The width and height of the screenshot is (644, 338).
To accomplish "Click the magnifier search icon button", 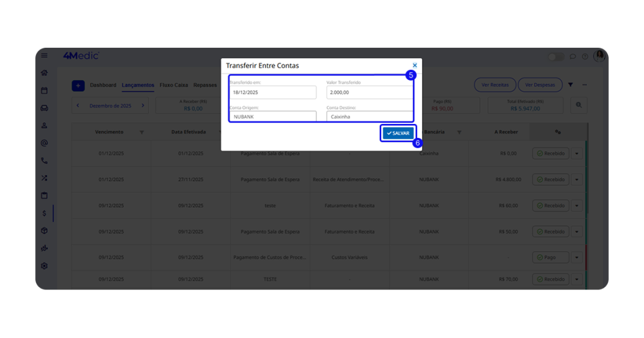I will point(579,106).
